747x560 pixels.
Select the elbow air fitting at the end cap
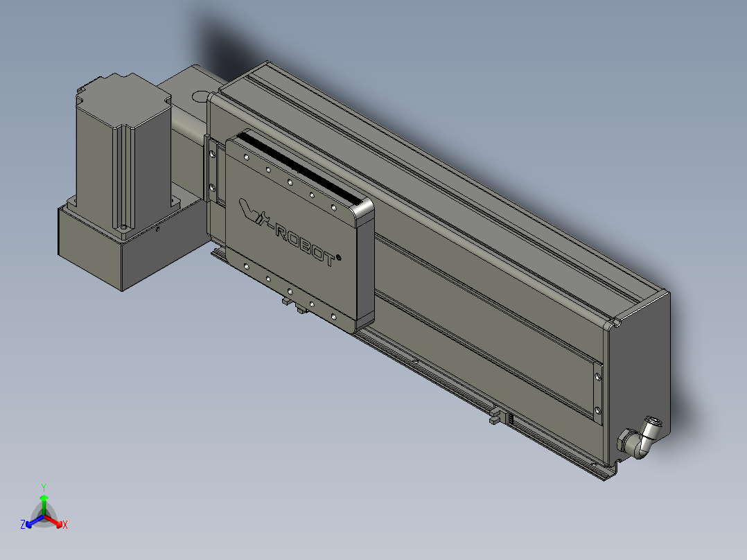[x=639, y=438]
